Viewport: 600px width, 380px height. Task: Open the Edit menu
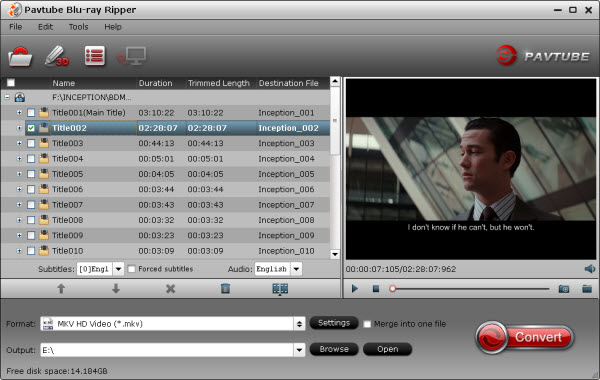(x=45, y=27)
